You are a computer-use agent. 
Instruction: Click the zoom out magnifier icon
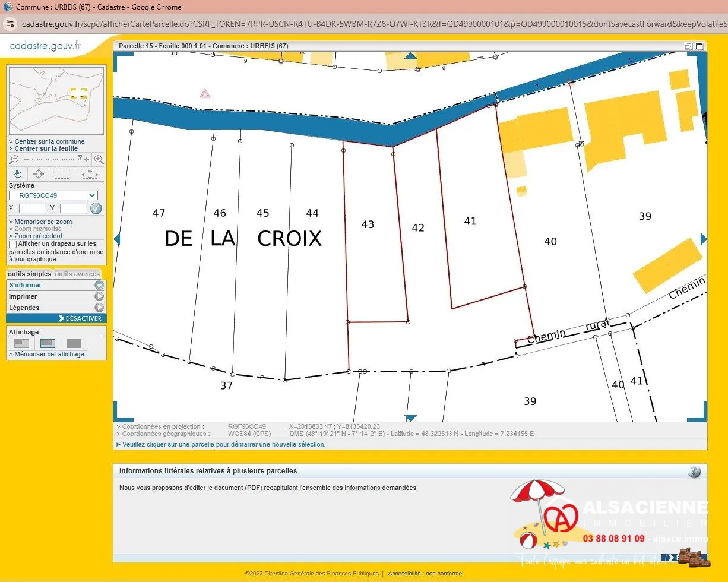[14, 160]
